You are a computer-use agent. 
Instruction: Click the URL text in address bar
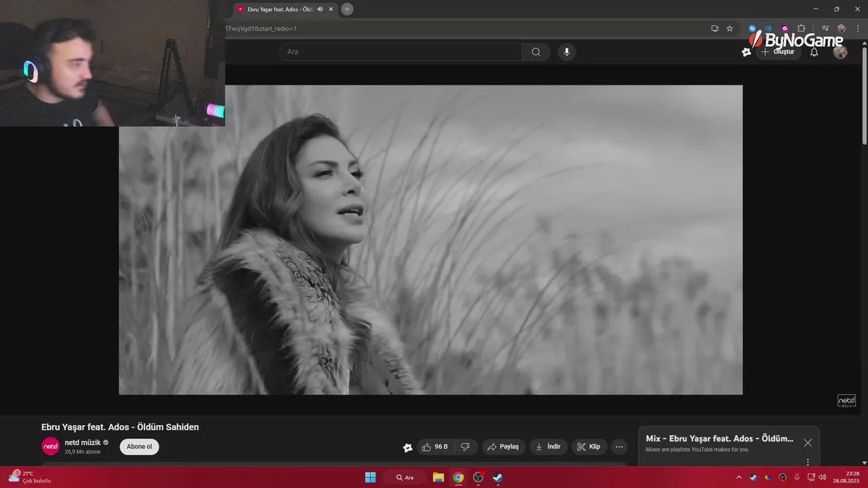261,28
